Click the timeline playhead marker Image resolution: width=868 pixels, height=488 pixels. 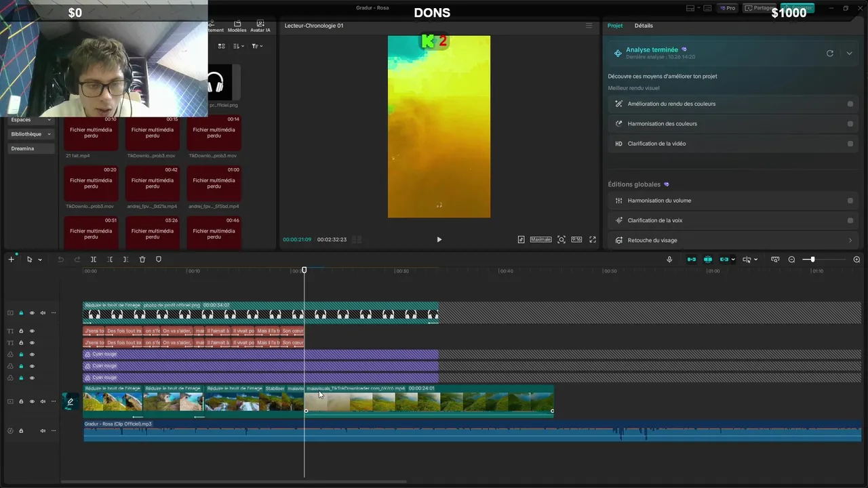[x=304, y=270]
